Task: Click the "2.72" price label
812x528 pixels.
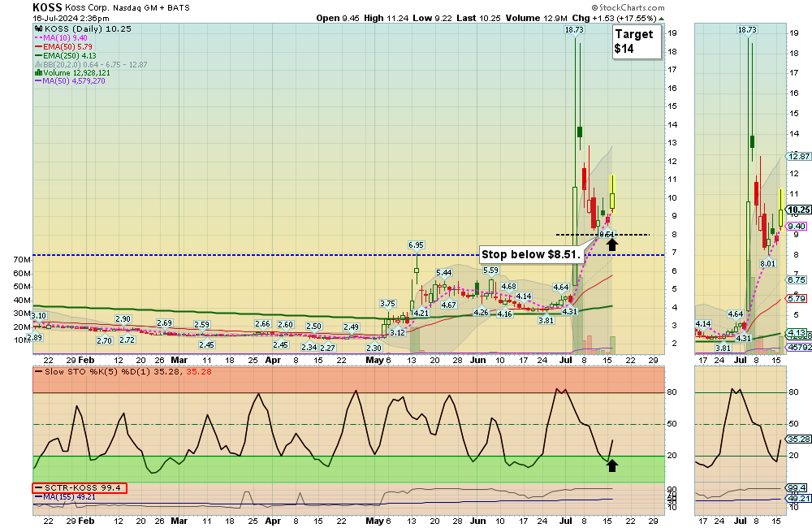Action: (127, 340)
